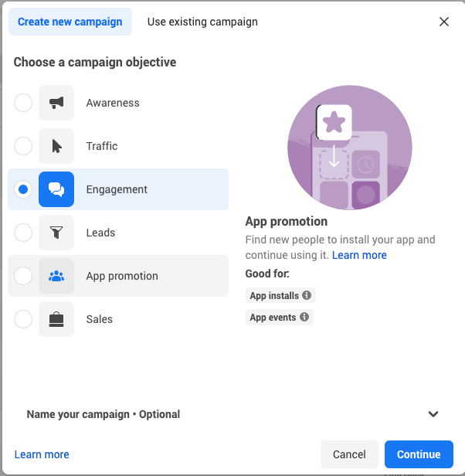Click the Awareness label text
Screen dimensions: 465x476
(x=113, y=103)
